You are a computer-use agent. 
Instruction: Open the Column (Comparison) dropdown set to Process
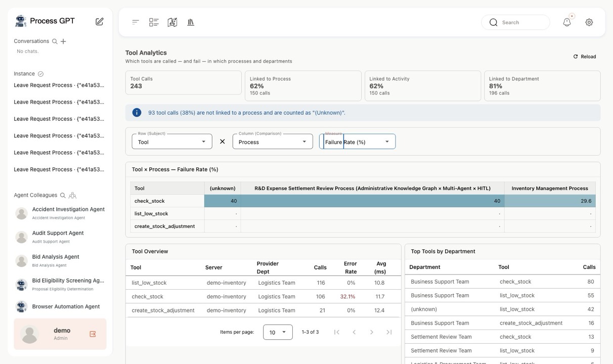click(273, 142)
